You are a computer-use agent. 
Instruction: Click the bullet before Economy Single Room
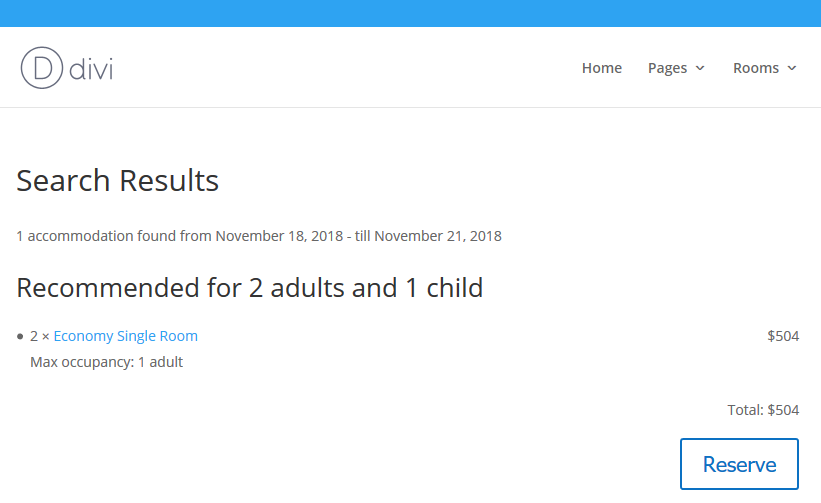[20, 337]
